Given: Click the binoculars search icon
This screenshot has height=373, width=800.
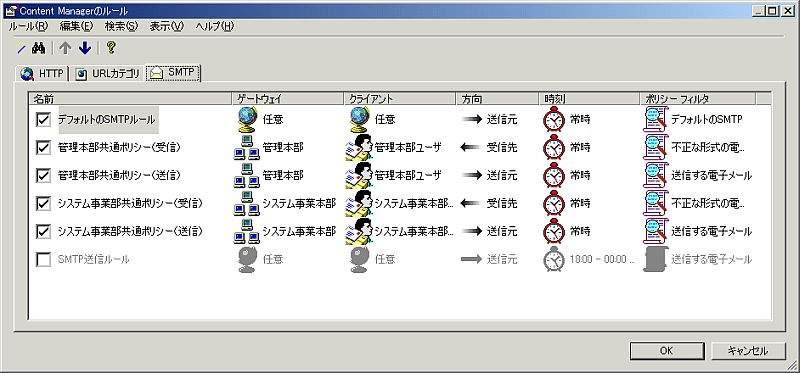Looking at the screenshot, I should 38,48.
